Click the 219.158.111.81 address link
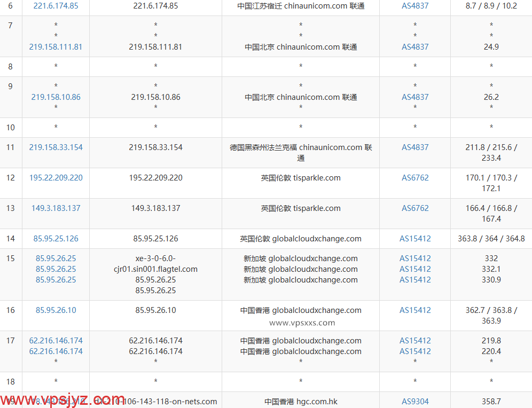This screenshot has width=532, height=408. coord(56,47)
